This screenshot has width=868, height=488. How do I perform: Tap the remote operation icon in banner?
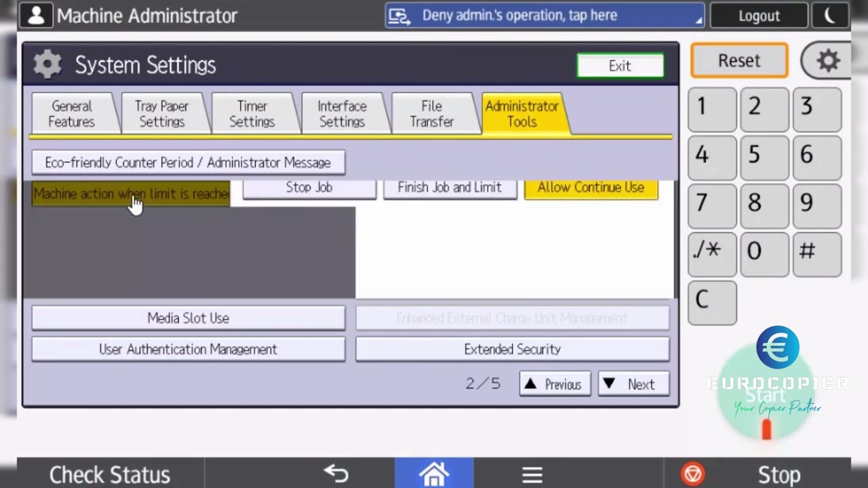(x=400, y=16)
